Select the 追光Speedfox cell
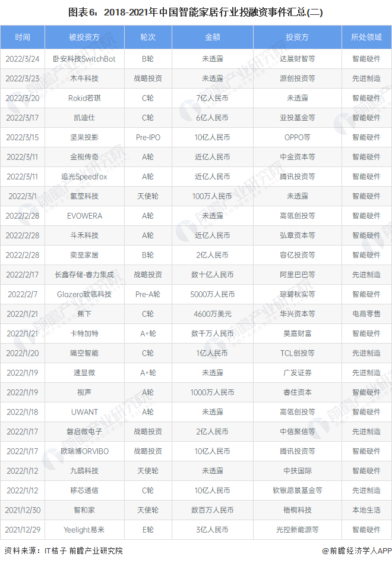The width and height of the screenshot is (392, 563). click(x=84, y=177)
